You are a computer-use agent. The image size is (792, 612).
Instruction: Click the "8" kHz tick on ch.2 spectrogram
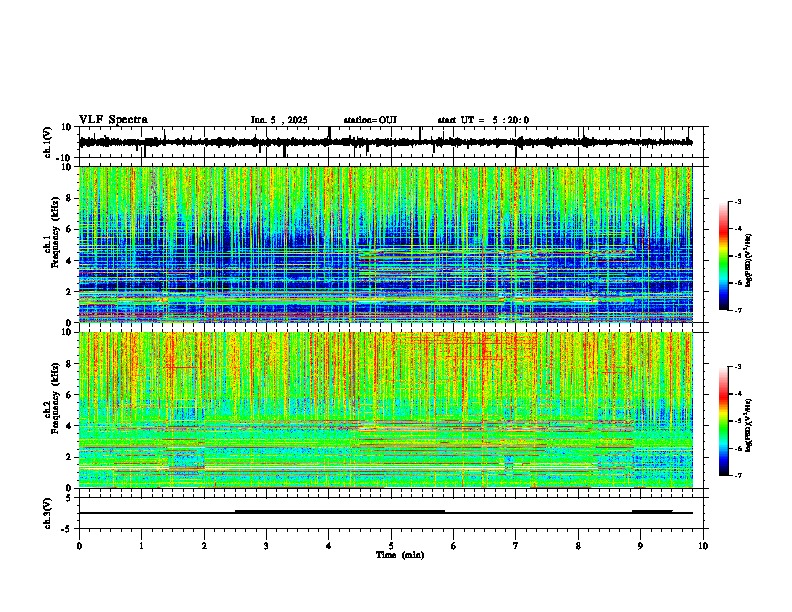tap(70, 364)
